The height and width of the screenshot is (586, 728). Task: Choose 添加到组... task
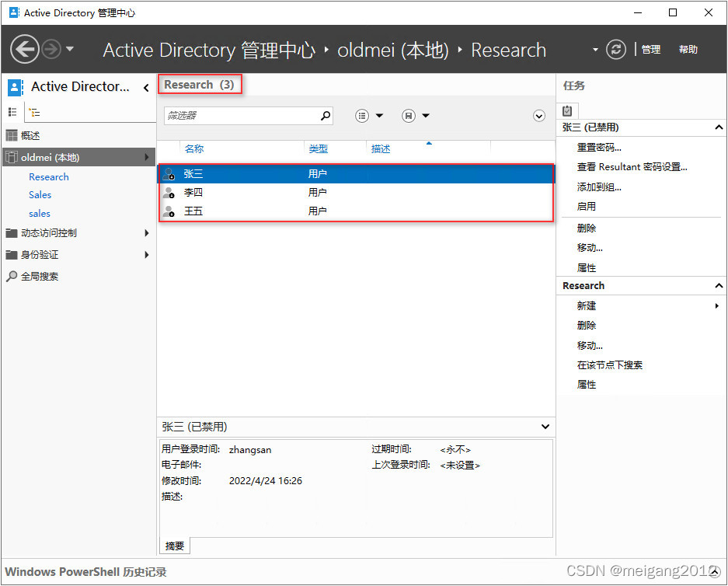point(599,187)
